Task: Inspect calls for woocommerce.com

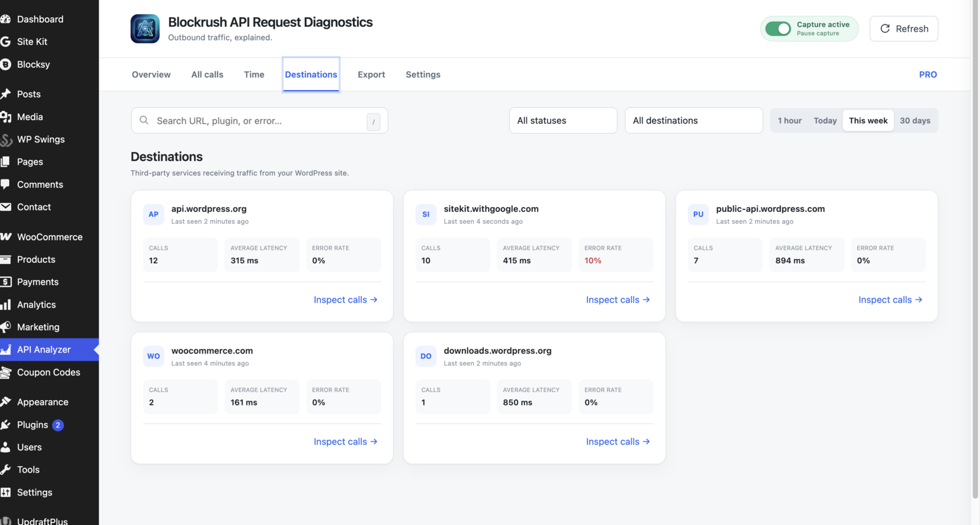Action: point(345,442)
